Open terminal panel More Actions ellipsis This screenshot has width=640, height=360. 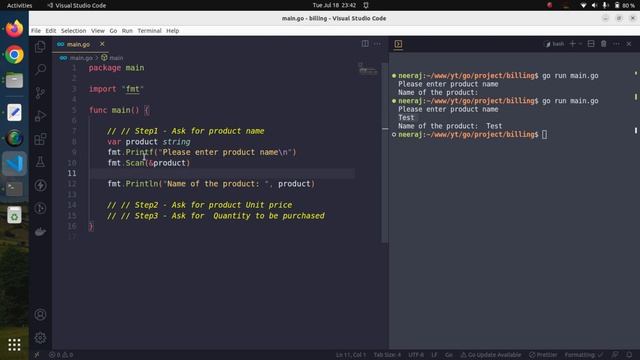(x=616, y=44)
